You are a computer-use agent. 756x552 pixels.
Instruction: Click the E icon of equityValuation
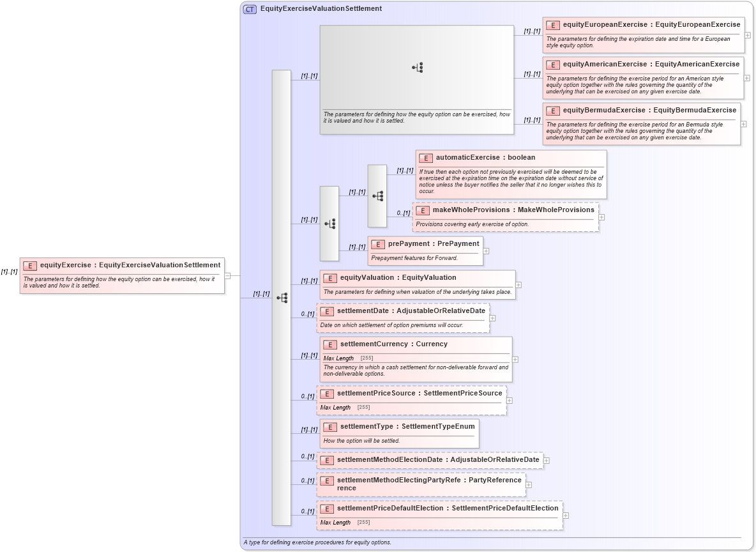click(x=330, y=279)
